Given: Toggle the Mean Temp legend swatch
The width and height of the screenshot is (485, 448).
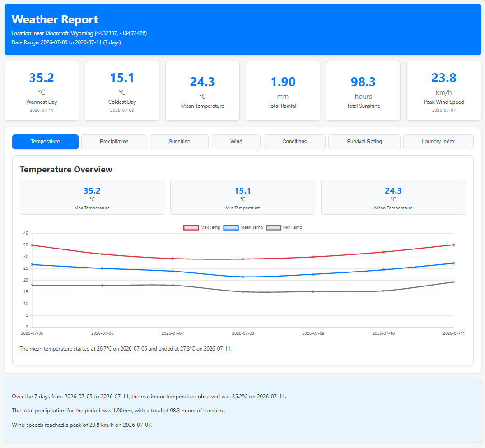Looking at the screenshot, I should [231, 227].
